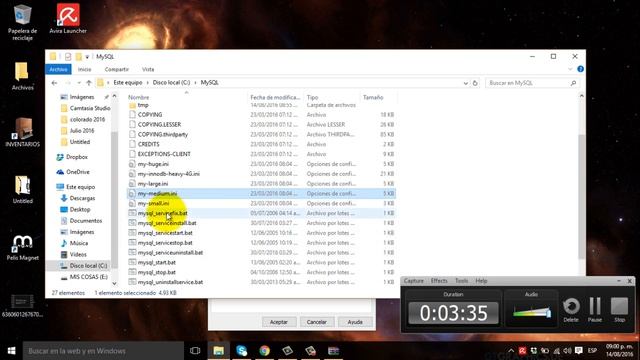Open the Pelo Magnet desktop shortcut
The width and height of the screenshot is (640, 360).
coord(22,247)
